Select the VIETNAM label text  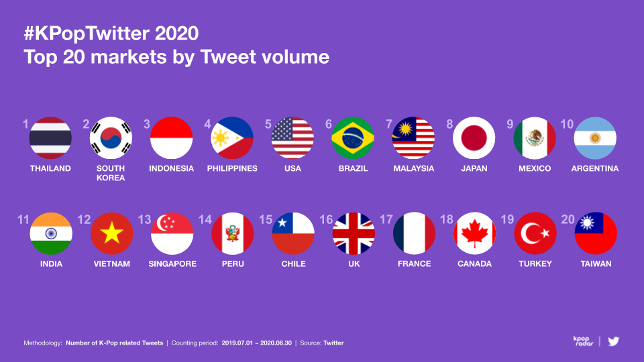[112, 263]
